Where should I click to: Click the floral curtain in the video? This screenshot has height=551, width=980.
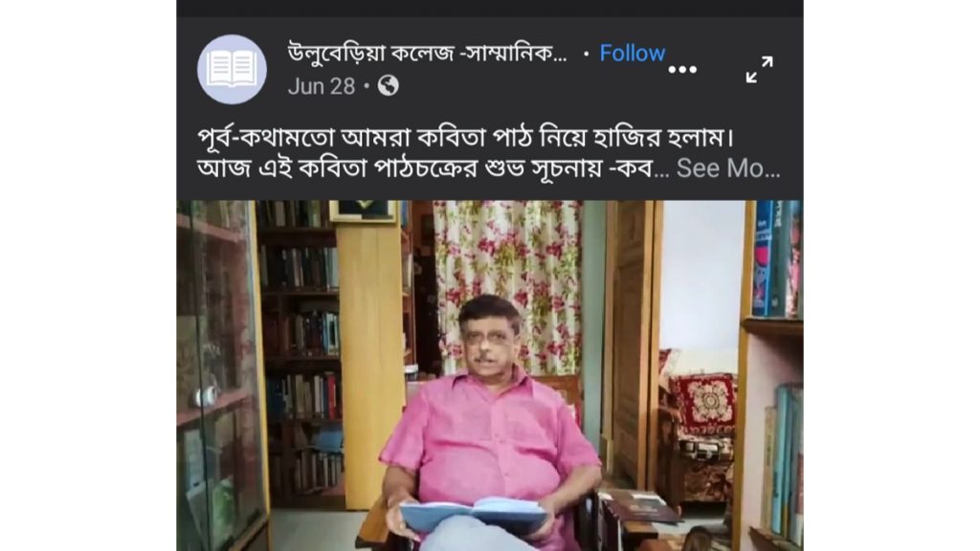pos(507,275)
